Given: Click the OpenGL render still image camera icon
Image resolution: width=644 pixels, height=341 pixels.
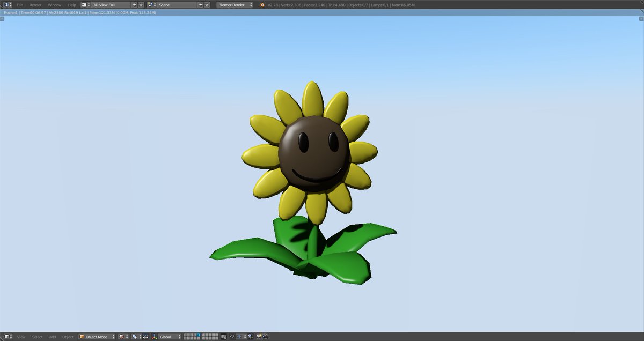Looking at the screenshot, I should [x=259, y=337].
